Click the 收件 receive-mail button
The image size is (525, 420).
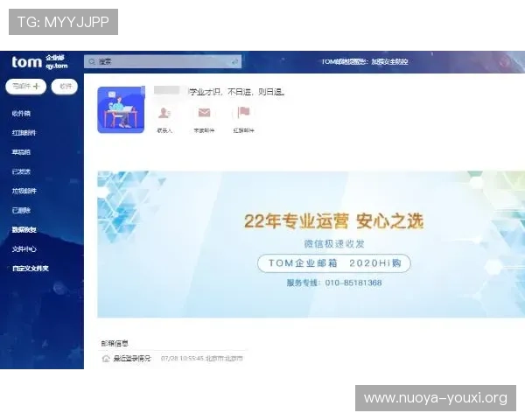[65, 87]
